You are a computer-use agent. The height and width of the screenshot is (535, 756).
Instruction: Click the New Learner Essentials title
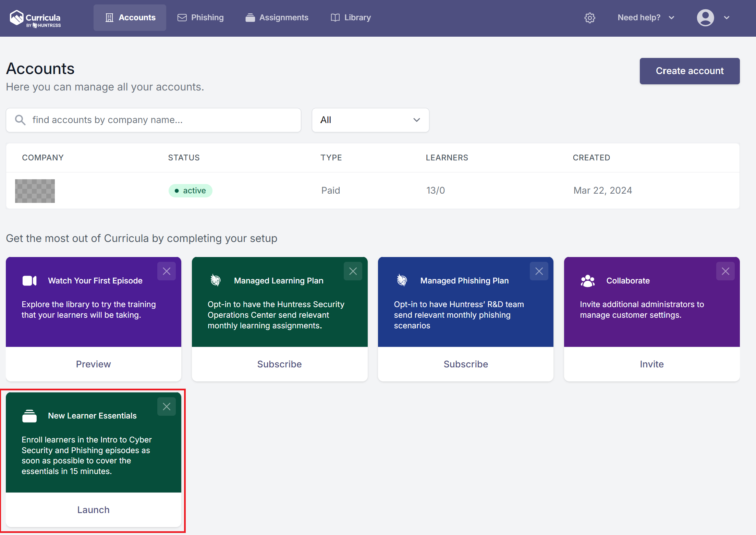(x=92, y=416)
